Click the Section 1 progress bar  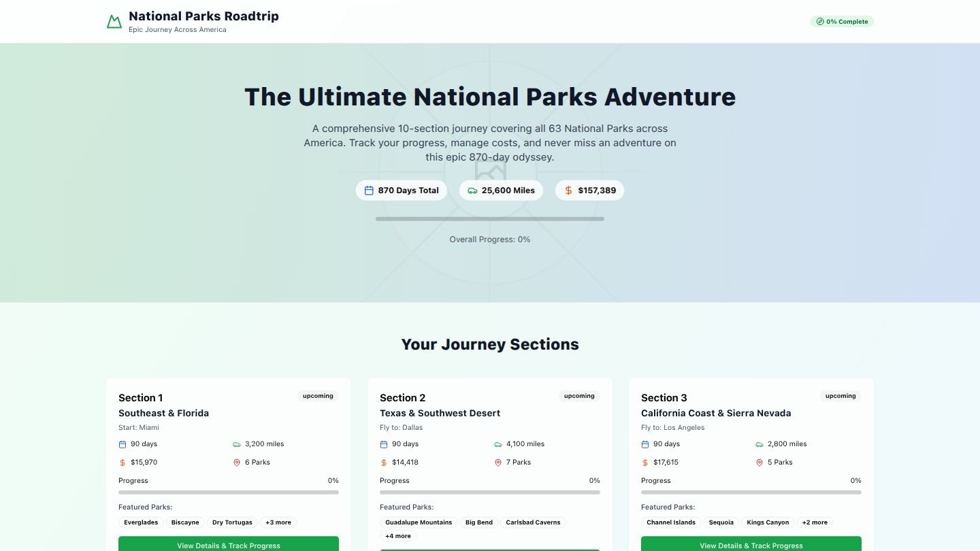229,492
